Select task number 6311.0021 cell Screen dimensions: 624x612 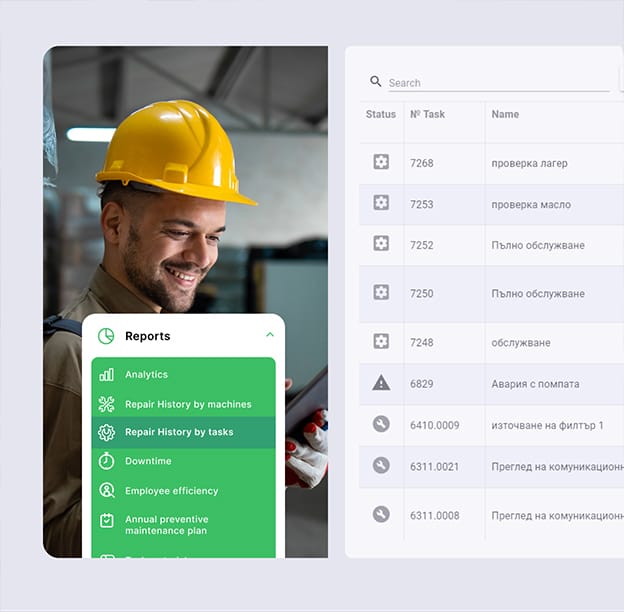[435, 467]
